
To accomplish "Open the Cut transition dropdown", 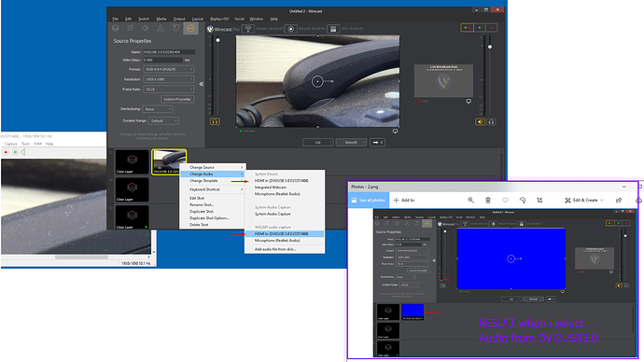I will click(318, 142).
